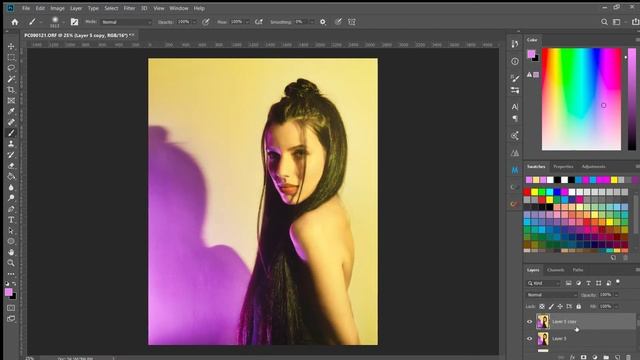Select the Paint Bucket tool
The width and height of the screenshot is (640, 360).
point(11,176)
